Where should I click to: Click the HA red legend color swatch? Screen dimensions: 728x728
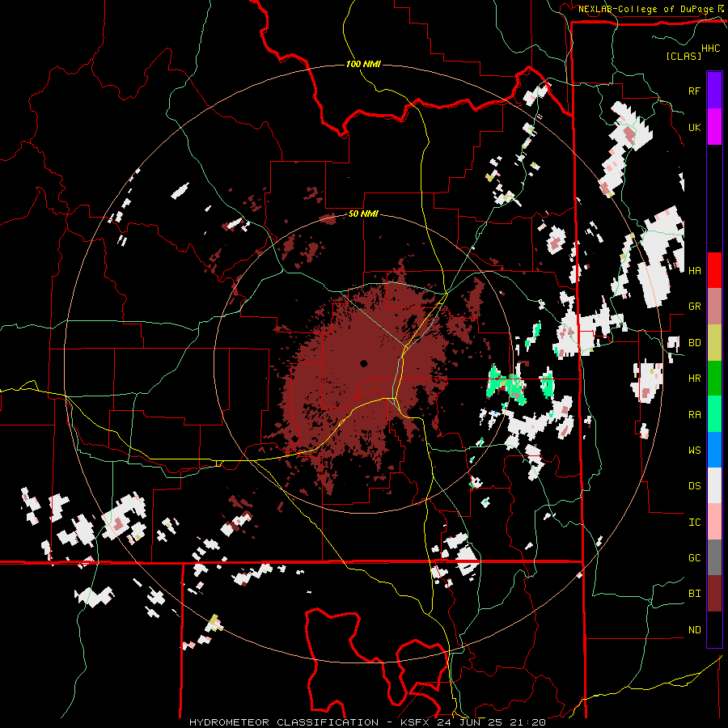pos(714,270)
